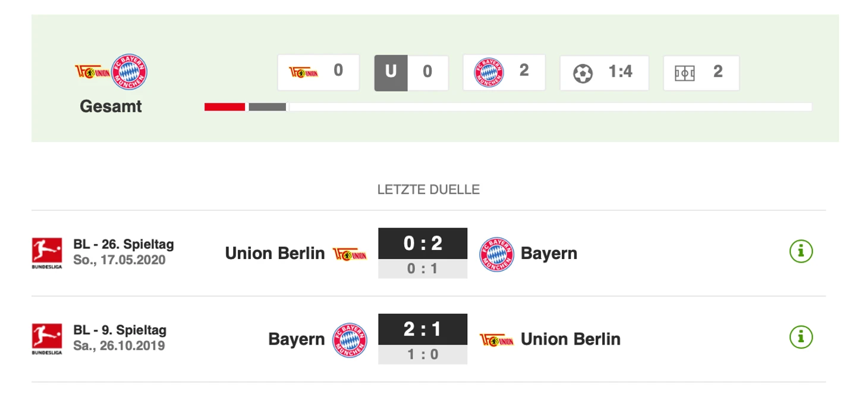Click the Letzte Duelle heading
Viewport: 868px width, 398px height.
pyautogui.click(x=428, y=190)
